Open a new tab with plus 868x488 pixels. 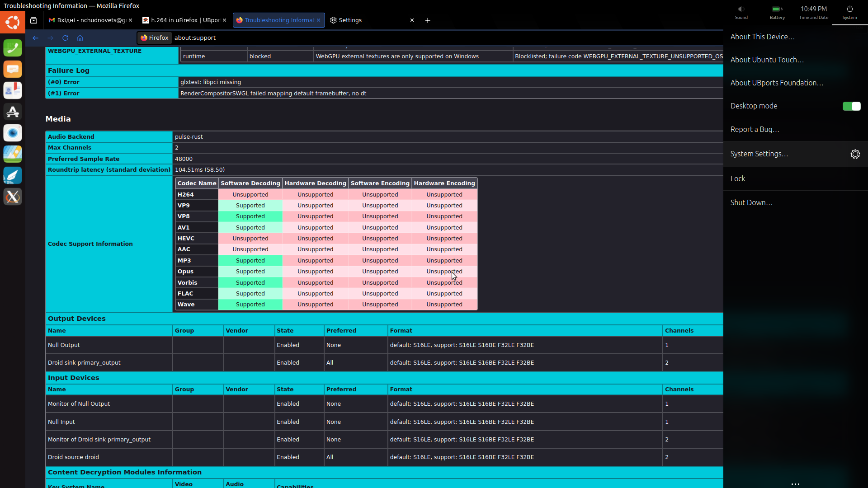[x=428, y=20]
